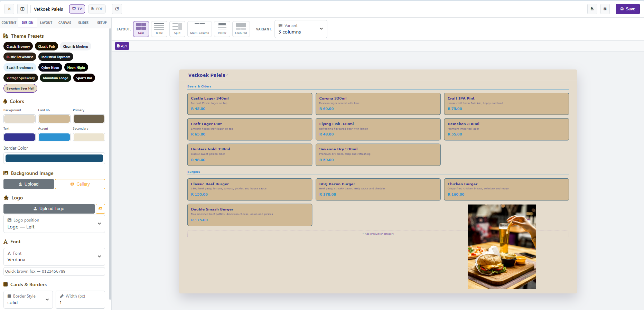Open the CANVAS tab
Viewport: 644px width, 310px height.
(x=65, y=23)
